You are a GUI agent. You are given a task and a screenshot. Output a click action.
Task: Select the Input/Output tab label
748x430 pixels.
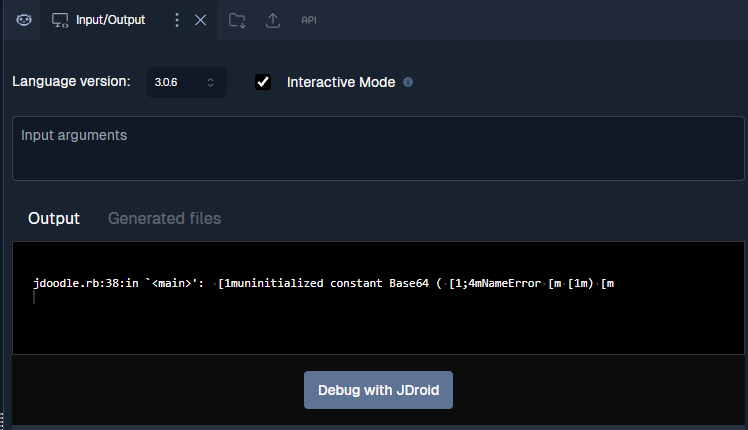click(110, 20)
